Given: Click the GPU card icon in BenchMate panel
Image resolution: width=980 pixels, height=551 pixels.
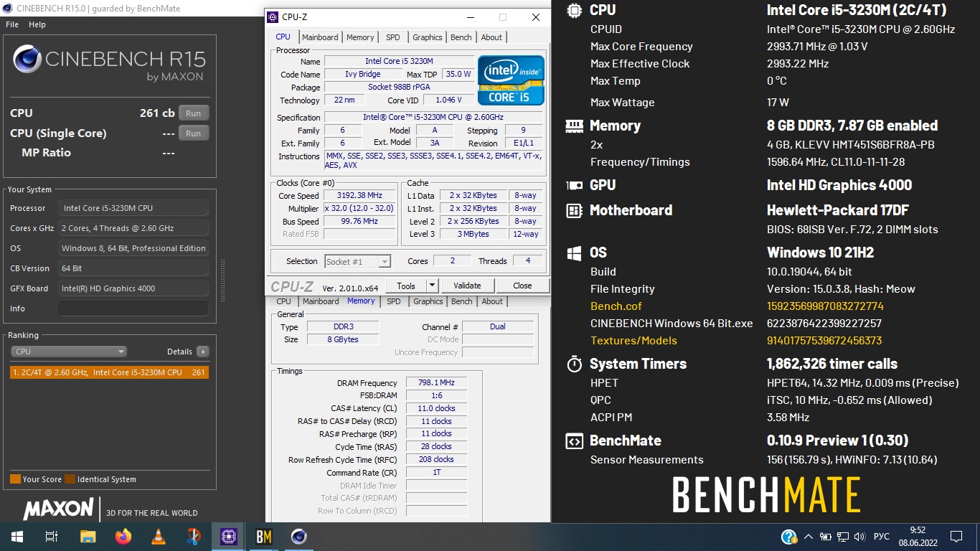Looking at the screenshot, I should coord(574,185).
